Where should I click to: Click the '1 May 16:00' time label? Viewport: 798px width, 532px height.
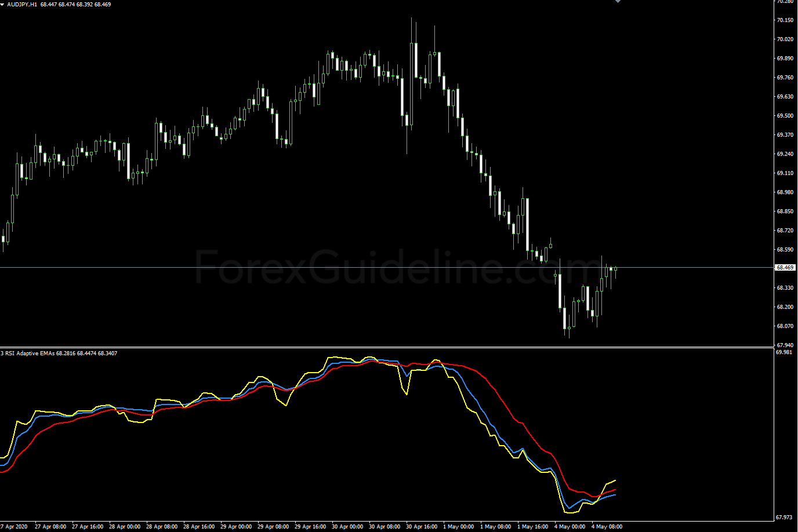click(533, 527)
